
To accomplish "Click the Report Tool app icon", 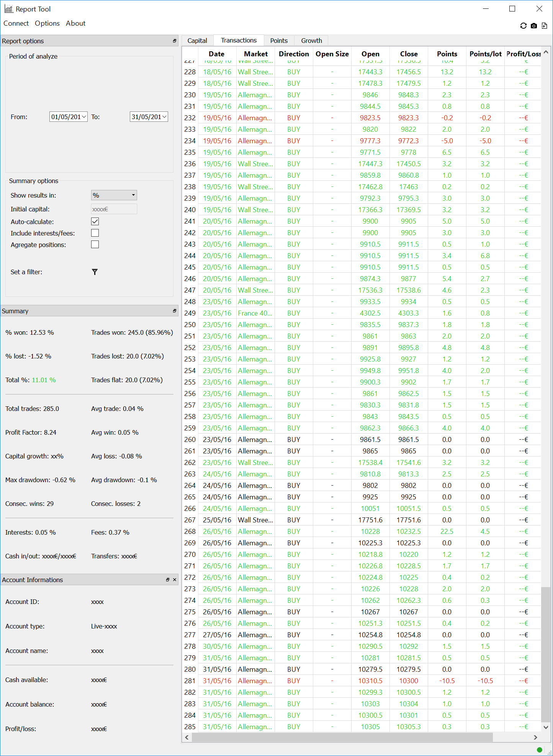I will [8, 9].
